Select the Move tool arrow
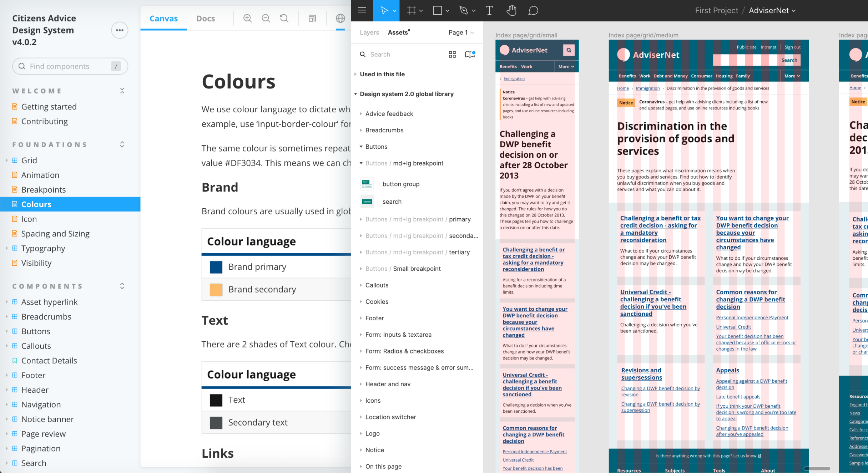The image size is (868, 473). [x=384, y=10]
